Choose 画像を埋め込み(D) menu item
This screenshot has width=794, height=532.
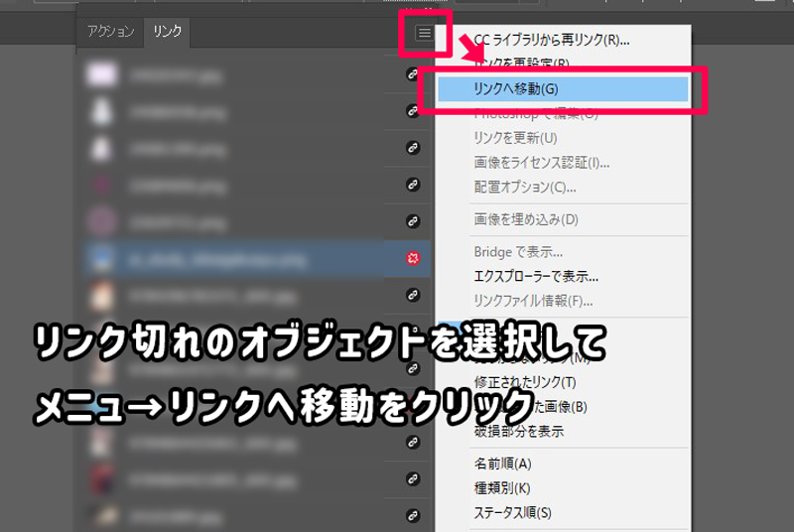point(526,219)
